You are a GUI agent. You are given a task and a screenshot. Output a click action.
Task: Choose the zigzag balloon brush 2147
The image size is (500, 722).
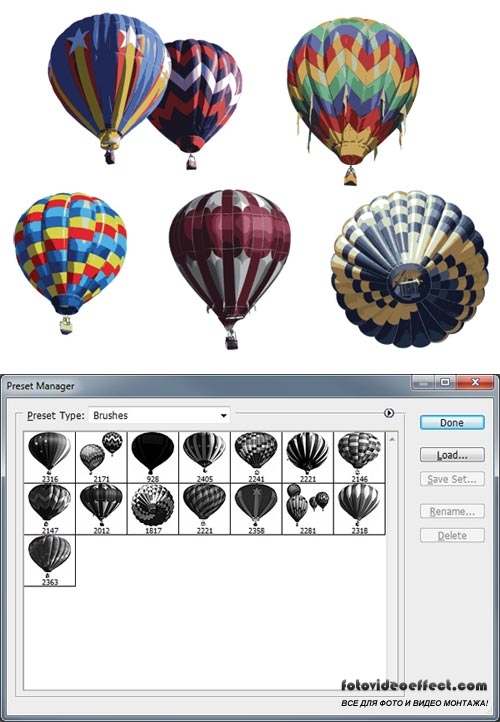tap(50, 509)
